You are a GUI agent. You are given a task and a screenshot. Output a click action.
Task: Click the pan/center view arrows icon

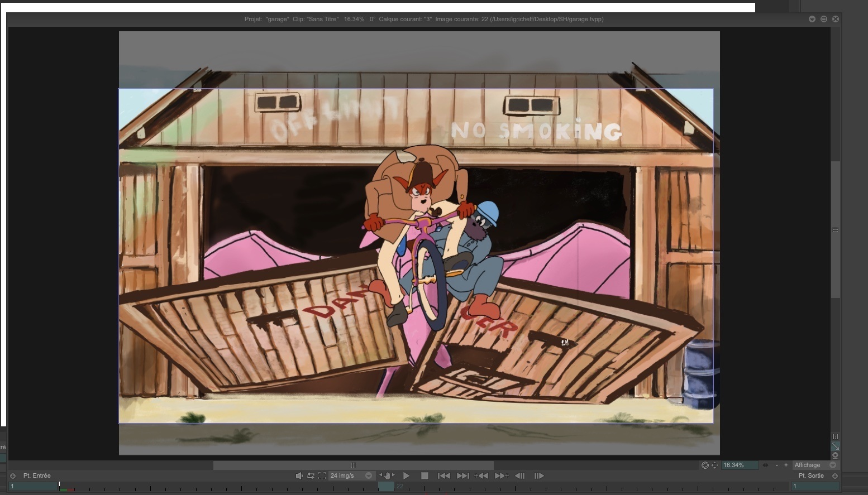[714, 465]
